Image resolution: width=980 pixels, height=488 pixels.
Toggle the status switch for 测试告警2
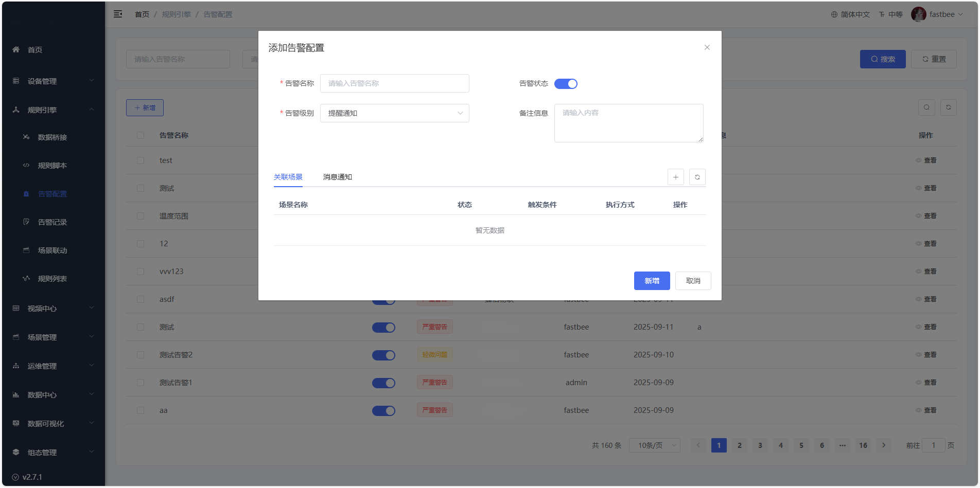coord(383,355)
